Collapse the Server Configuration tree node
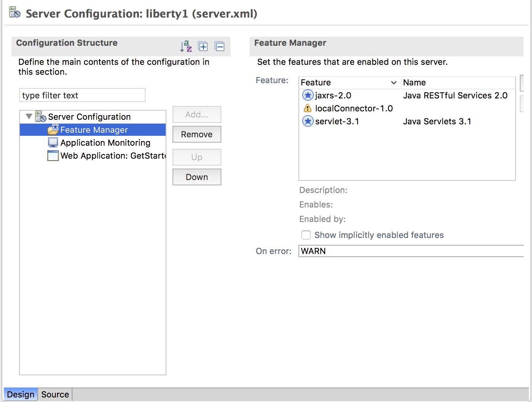532x402 pixels. coord(29,116)
